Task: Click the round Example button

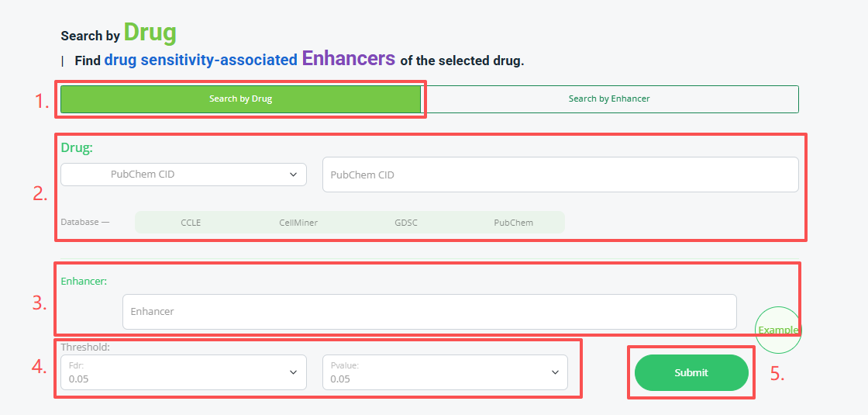Action: (778, 330)
